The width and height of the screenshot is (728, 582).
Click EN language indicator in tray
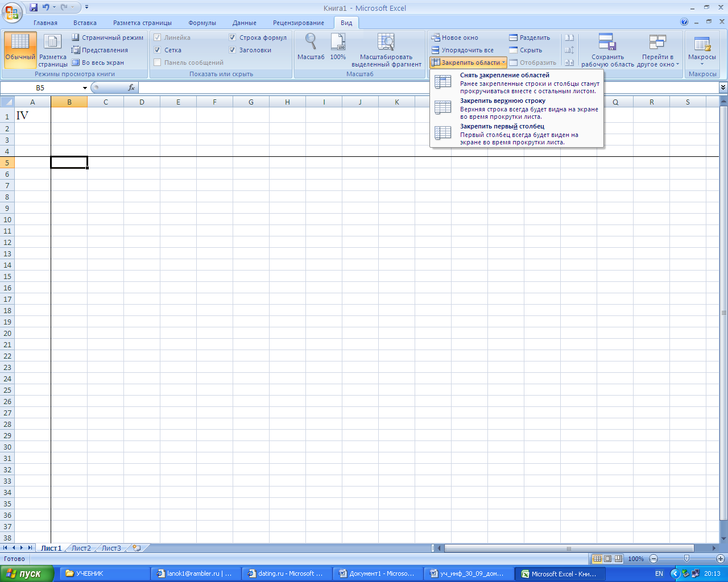pyautogui.click(x=659, y=573)
